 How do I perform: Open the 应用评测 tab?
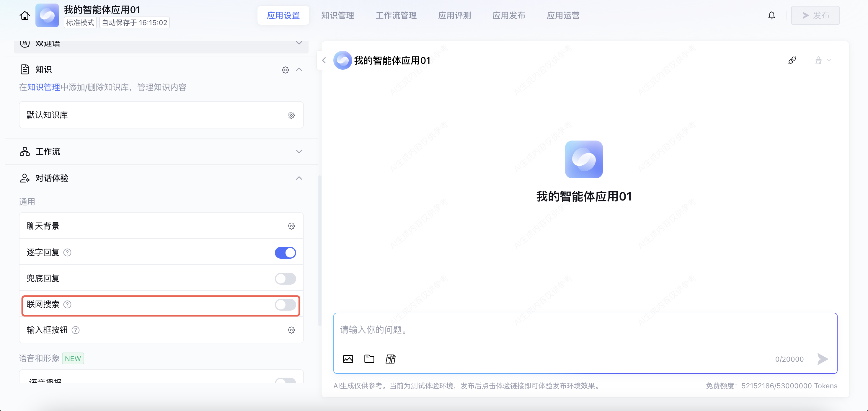[454, 15]
